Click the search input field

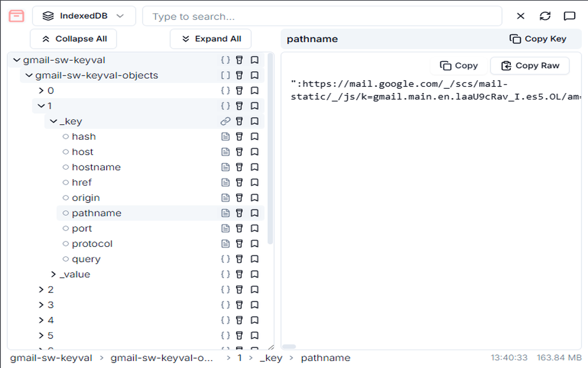322,16
